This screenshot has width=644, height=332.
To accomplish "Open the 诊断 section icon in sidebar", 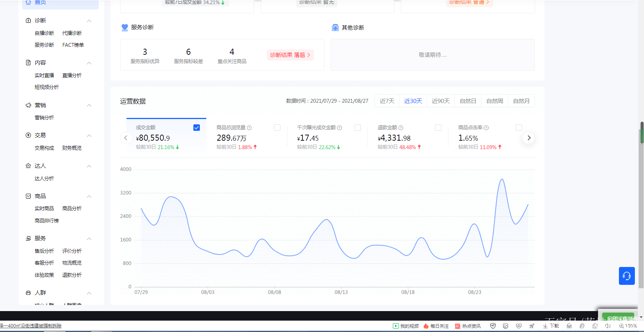I will 28,21.
